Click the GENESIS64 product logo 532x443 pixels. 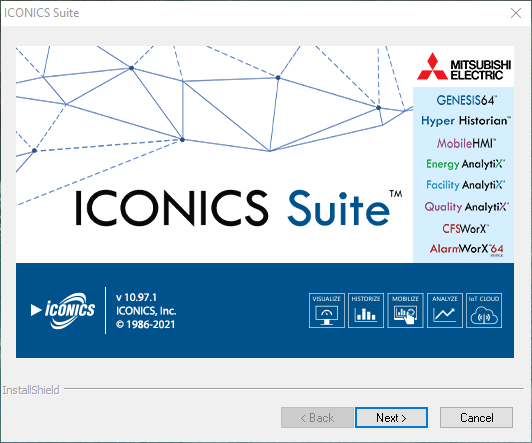click(x=467, y=100)
